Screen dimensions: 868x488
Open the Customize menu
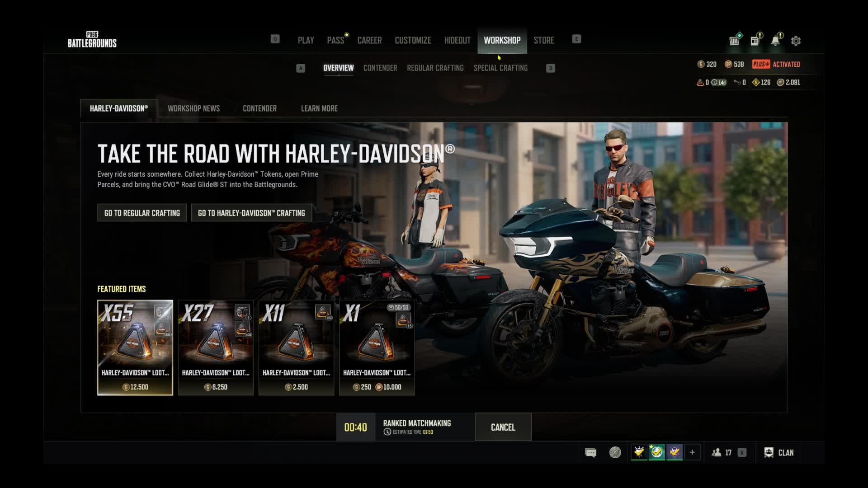[x=413, y=40]
